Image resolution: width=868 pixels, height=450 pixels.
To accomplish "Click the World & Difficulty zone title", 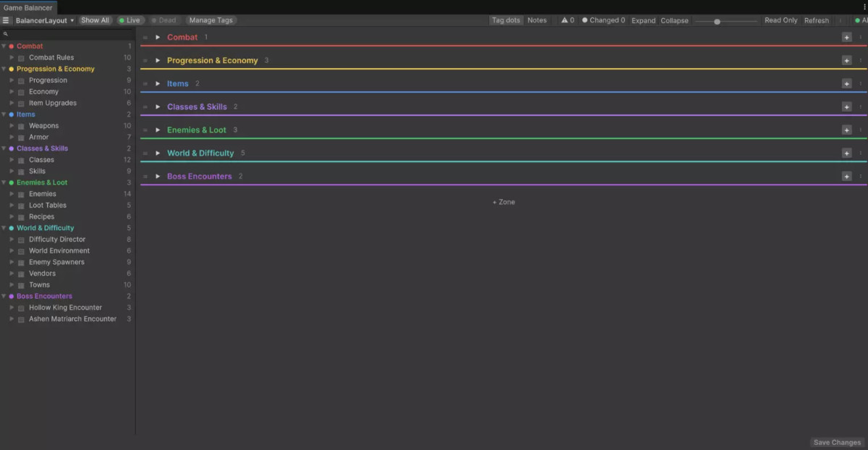I will 200,153.
